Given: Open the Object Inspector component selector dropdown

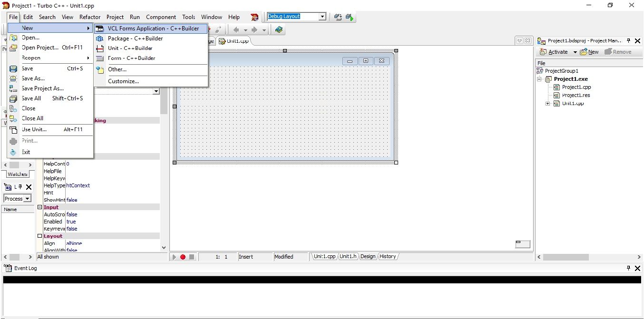Looking at the screenshot, I should pos(156,91).
